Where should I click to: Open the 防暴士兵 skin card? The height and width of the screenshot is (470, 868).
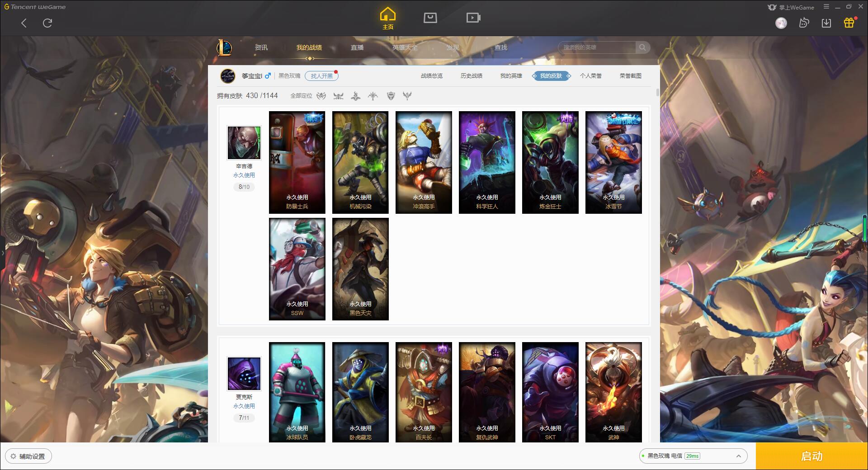click(297, 162)
